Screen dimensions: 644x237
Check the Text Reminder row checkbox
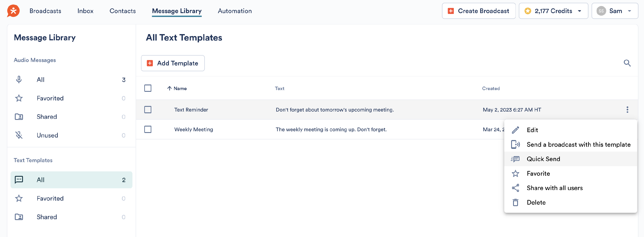(148, 110)
